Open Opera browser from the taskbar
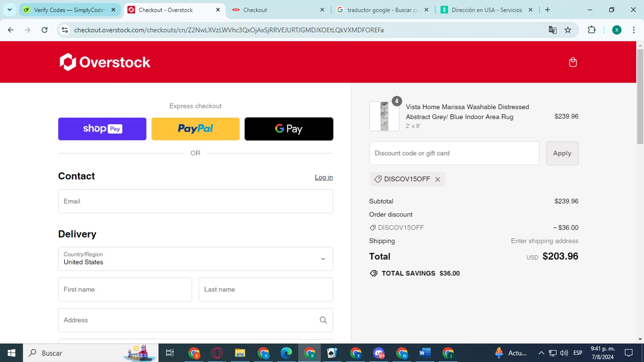Viewport: 644px width, 362px height. point(217,353)
